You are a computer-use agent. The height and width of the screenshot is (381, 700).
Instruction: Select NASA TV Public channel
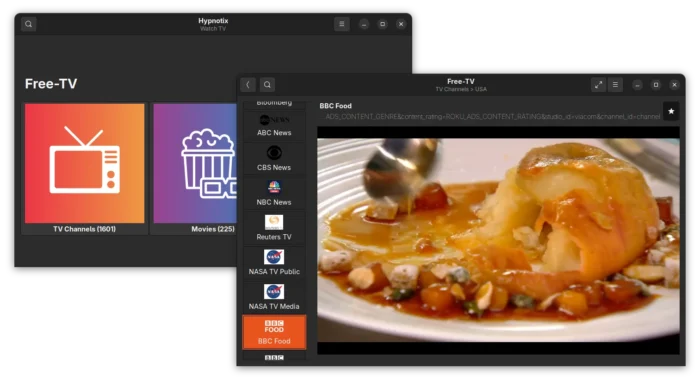pyautogui.click(x=274, y=263)
